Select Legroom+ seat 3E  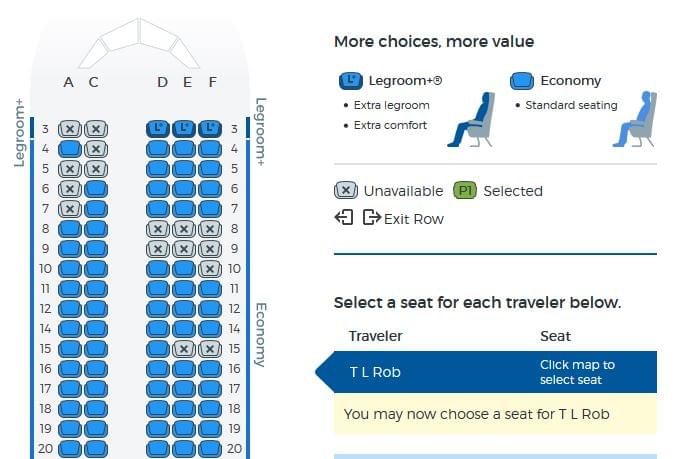[x=184, y=129]
